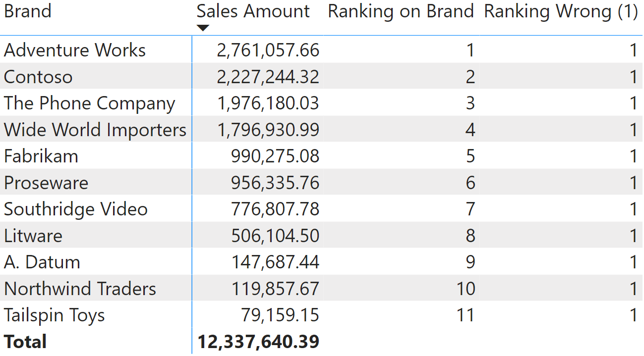Click Ranking Wrong value for The Phone Company

coord(633,103)
